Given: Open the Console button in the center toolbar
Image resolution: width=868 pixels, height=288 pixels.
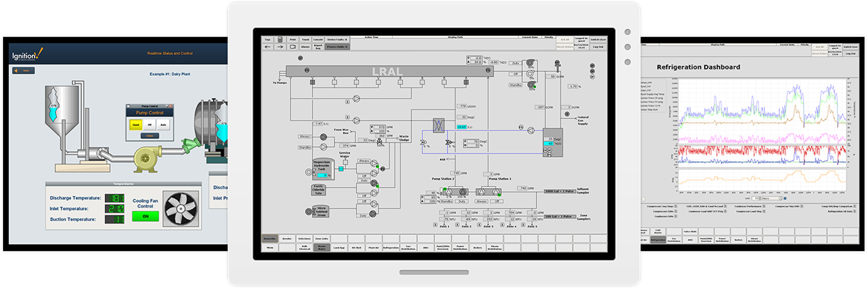Looking at the screenshot, I should pos(317,39).
